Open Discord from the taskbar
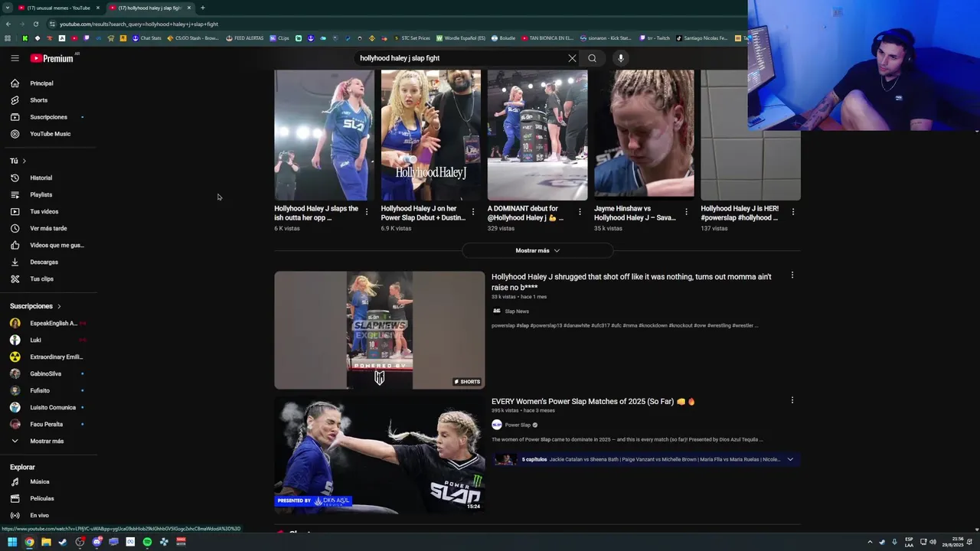Image resolution: width=980 pixels, height=551 pixels. click(x=96, y=542)
